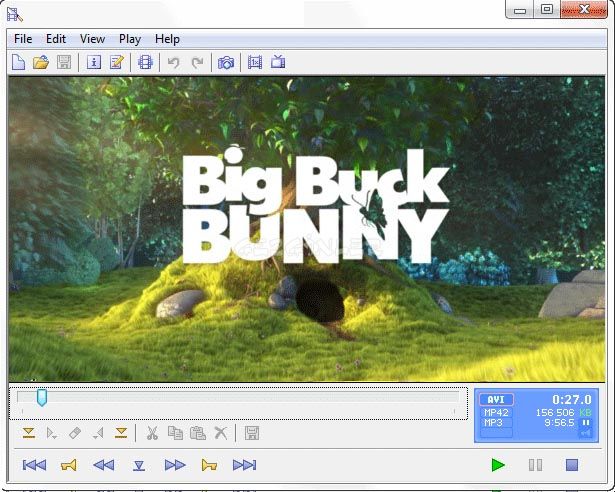The width and height of the screenshot is (615, 492).
Task: Click the total duration 9:56.5 value
Action: 559,423
